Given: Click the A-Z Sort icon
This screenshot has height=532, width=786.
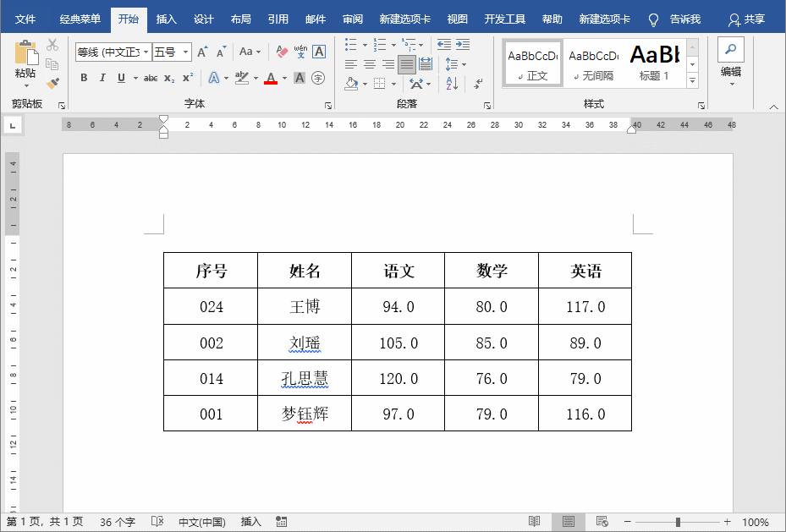Looking at the screenshot, I should point(452,83).
